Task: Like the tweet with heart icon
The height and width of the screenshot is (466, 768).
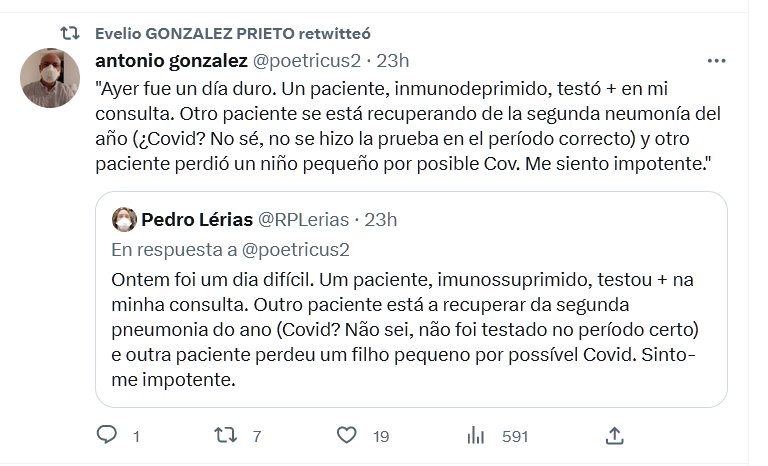Action: point(347,436)
